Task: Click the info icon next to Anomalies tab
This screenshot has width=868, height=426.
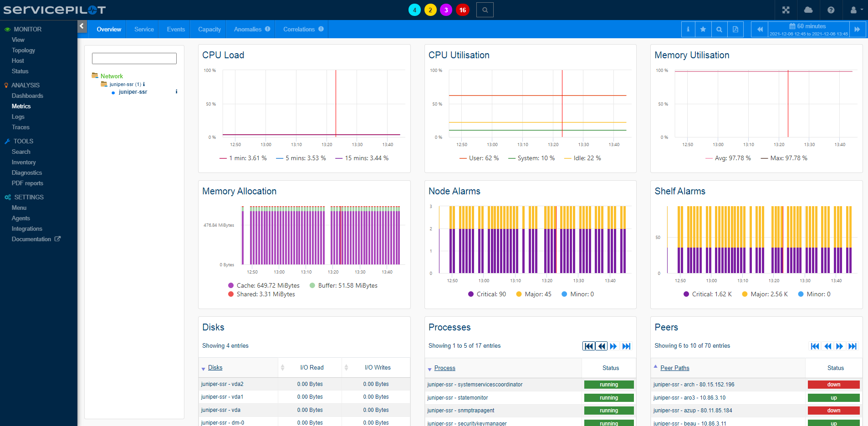Action: click(x=268, y=29)
